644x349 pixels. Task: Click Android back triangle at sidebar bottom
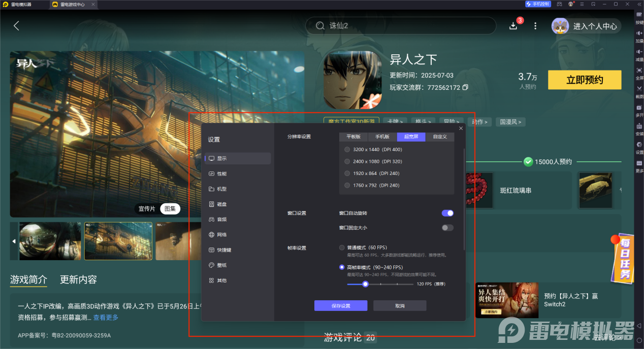click(x=639, y=325)
